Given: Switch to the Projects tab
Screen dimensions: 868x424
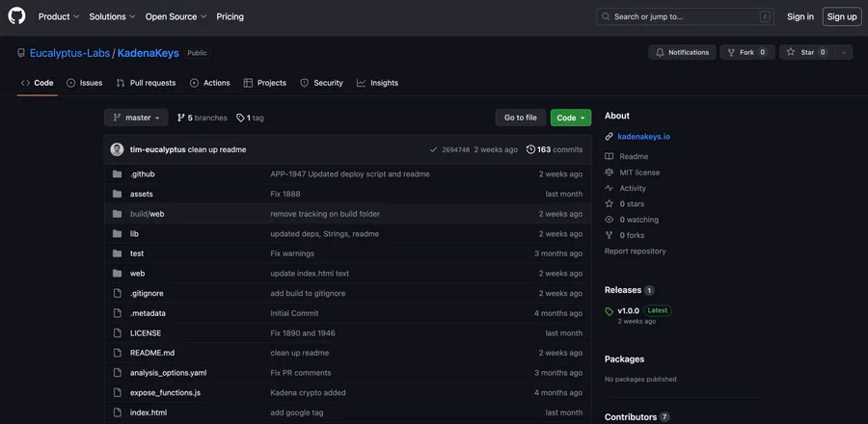Looking at the screenshot, I should pyautogui.click(x=264, y=83).
